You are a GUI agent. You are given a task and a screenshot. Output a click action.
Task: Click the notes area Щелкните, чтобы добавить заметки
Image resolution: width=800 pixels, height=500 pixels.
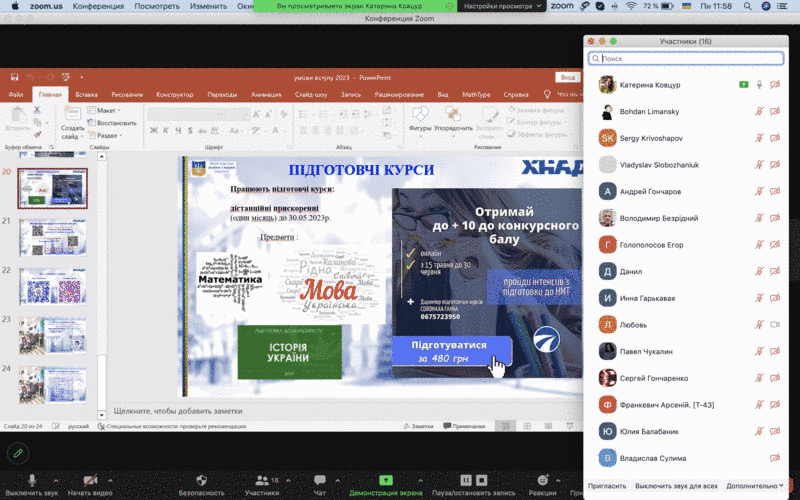coord(179,411)
